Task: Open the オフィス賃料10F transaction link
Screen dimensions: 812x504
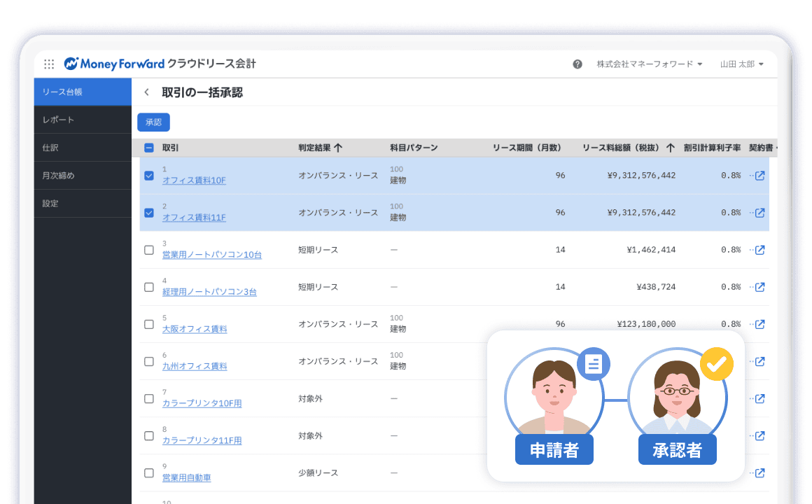Action: tap(194, 181)
